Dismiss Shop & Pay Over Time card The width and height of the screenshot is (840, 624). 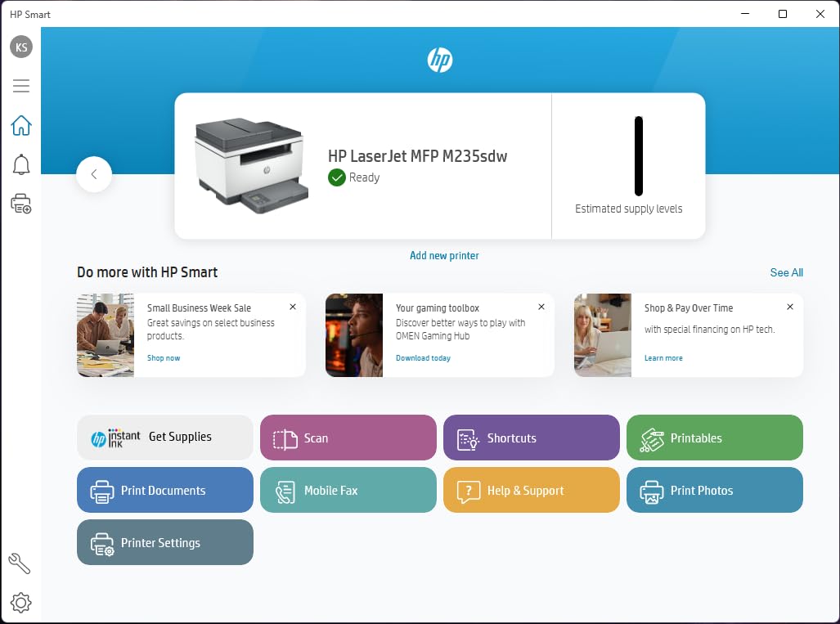789,307
